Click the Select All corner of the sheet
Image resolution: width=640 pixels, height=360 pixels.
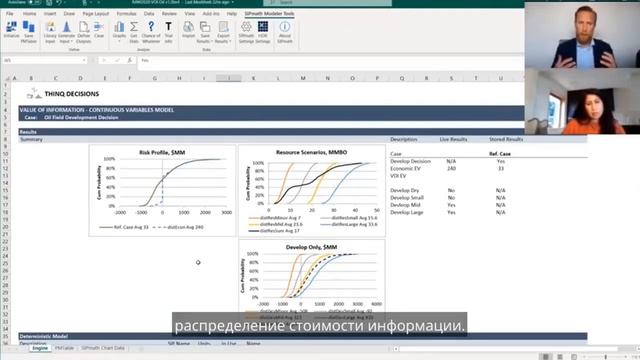point(7,78)
